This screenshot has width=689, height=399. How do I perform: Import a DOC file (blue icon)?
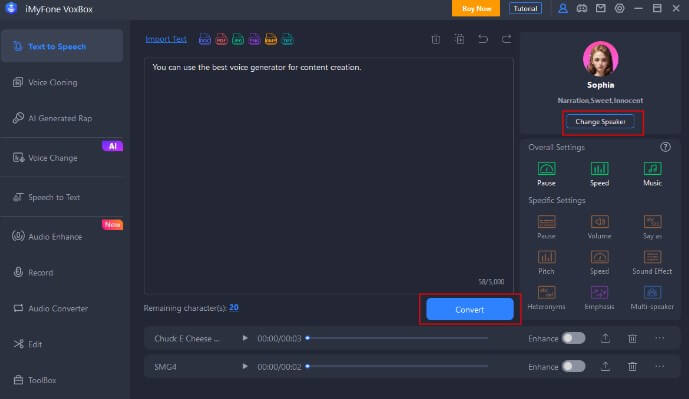click(x=205, y=40)
